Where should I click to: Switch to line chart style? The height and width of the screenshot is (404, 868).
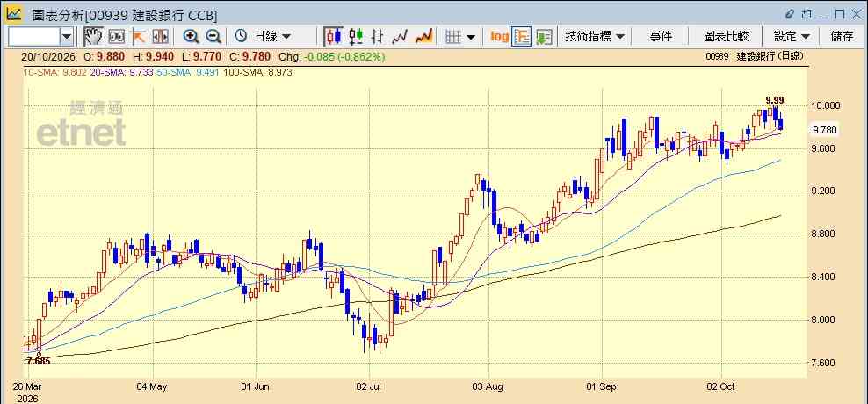point(400,37)
